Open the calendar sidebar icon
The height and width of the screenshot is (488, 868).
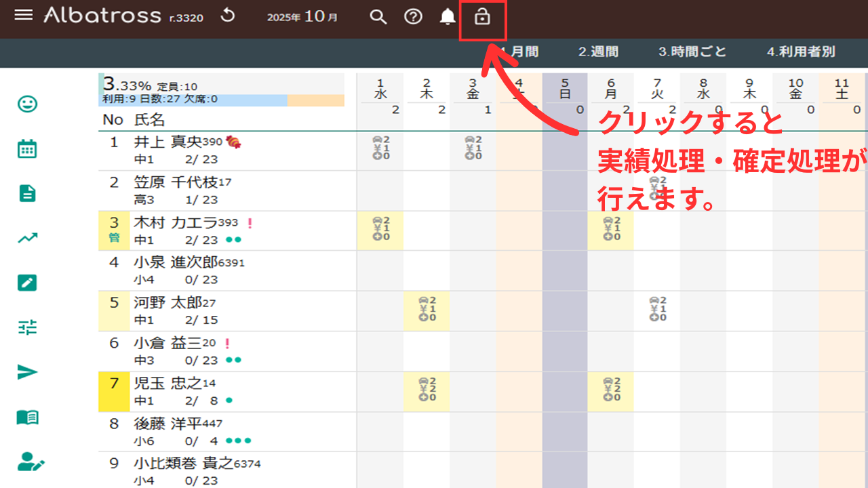pyautogui.click(x=27, y=149)
